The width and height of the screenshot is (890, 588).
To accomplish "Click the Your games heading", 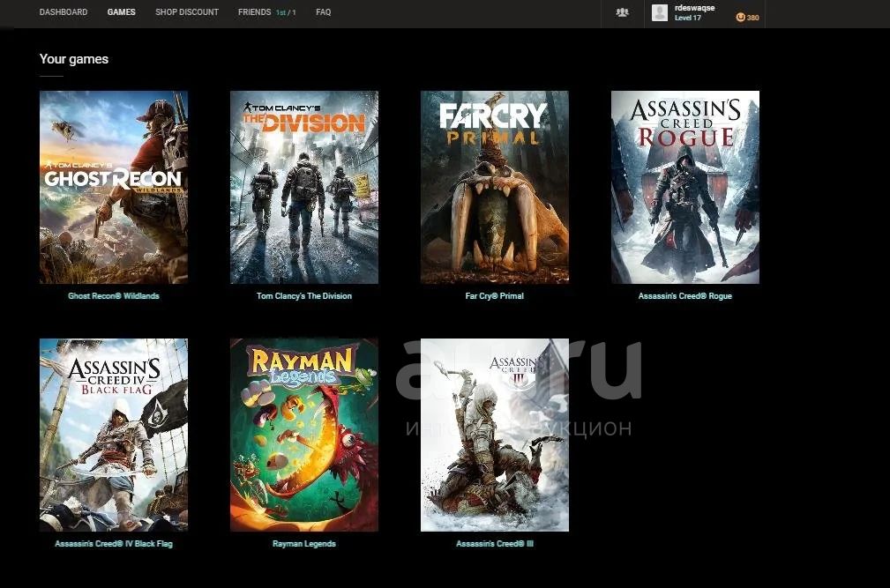I will point(74,59).
